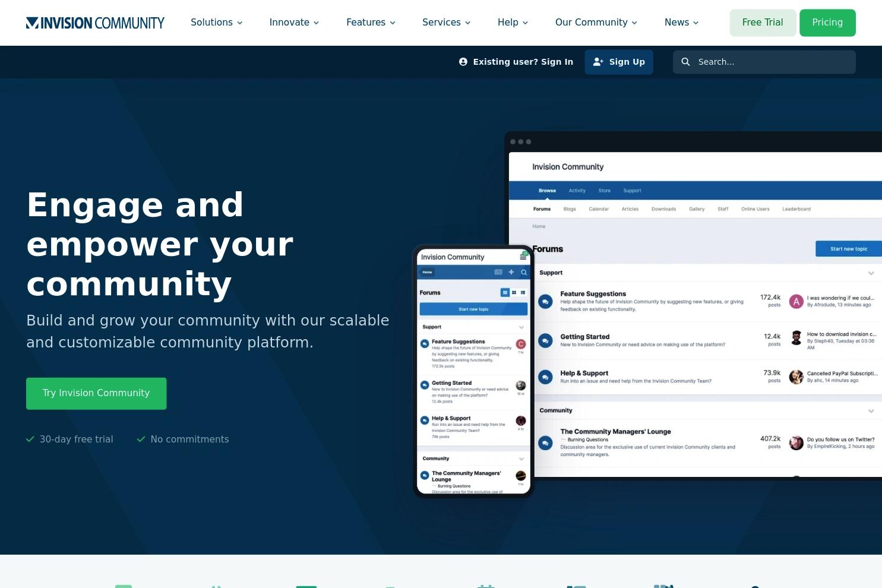Click Home breadcrumb in desktop mockup
Viewport: 882px width, 588px height.
coord(539,226)
